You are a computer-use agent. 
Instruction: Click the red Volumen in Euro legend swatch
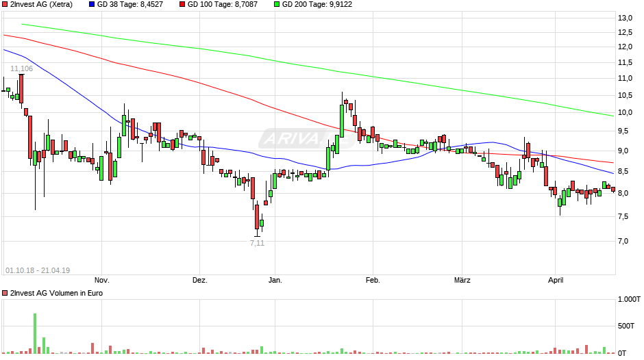(5, 293)
